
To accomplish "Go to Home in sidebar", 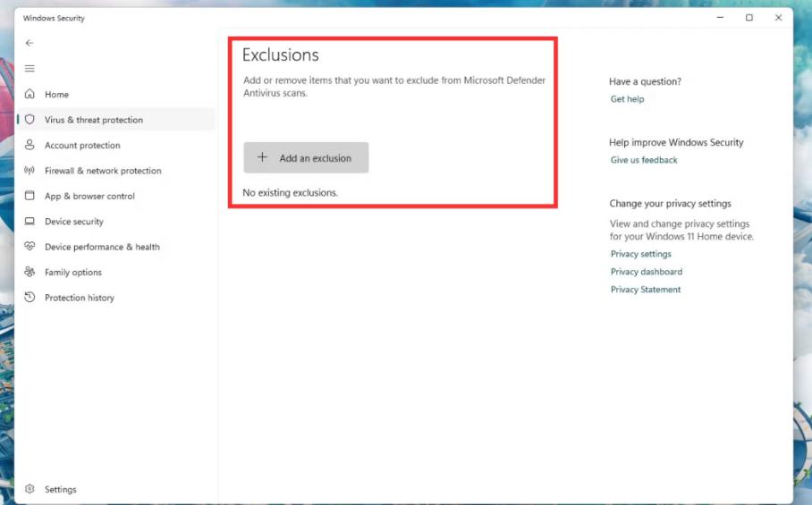I will [116, 94].
